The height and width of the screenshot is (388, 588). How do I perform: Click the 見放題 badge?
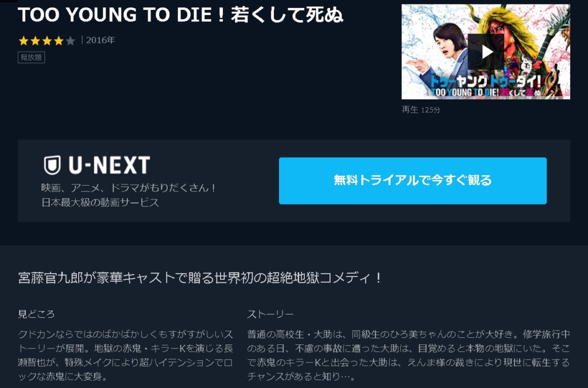tap(32, 57)
